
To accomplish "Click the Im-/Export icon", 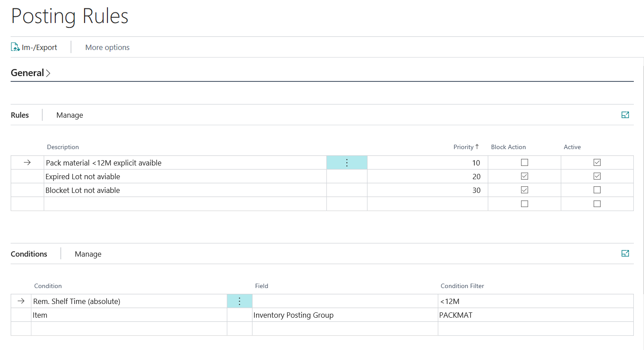I will (x=15, y=47).
